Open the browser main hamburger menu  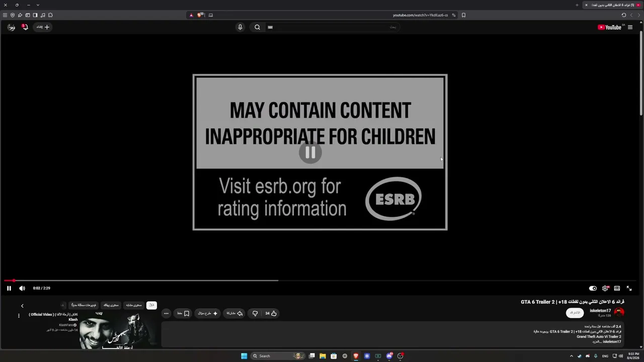pyautogui.click(x=5, y=15)
